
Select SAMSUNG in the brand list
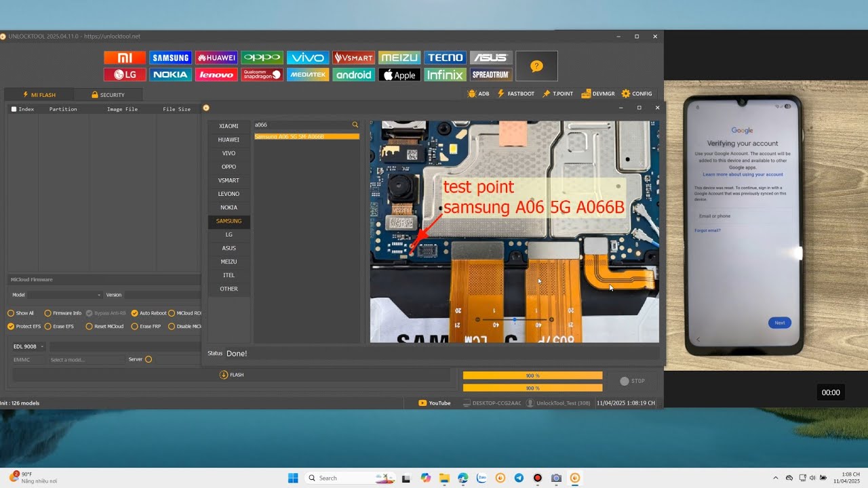[229, 221]
